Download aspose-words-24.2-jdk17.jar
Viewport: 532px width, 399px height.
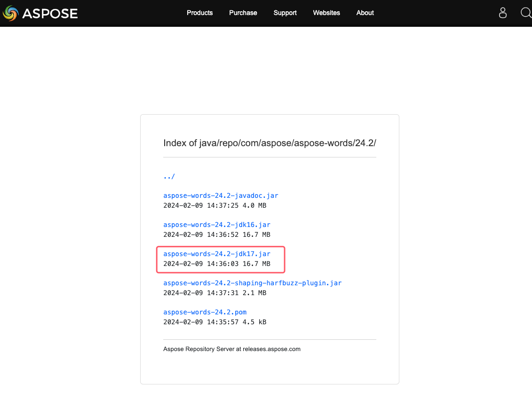pyautogui.click(x=217, y=254)
